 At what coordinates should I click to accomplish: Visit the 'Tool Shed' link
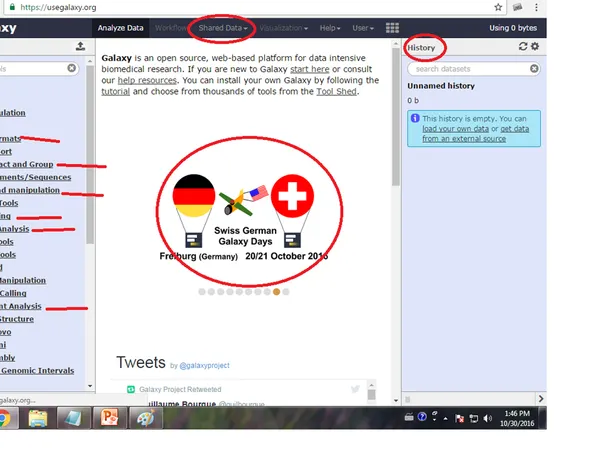click(336, 91)
